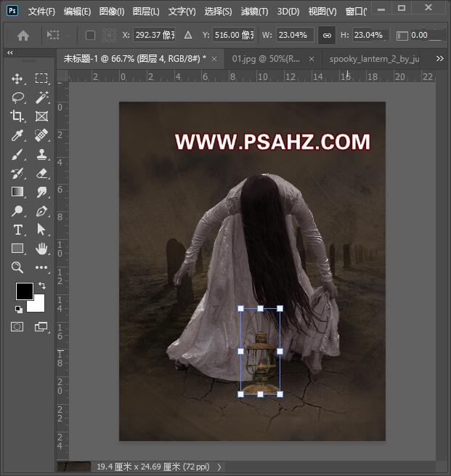451x476 pixels.
Task: Expand the hidden document tabs list
Action: coord(440,58)
